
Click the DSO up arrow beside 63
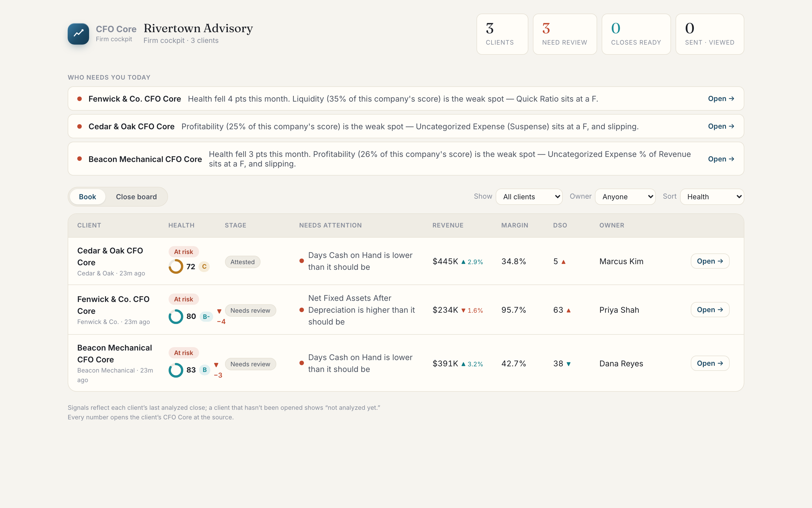click(568, 310)
